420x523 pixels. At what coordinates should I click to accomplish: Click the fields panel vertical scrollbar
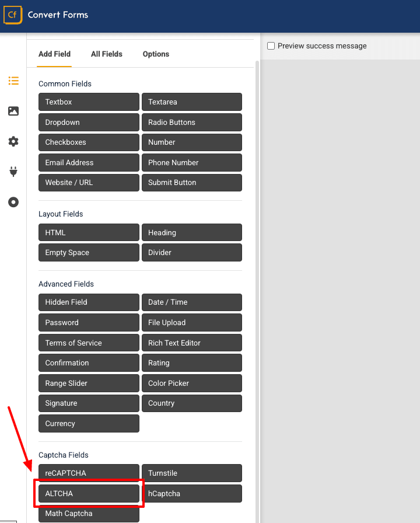257,292
